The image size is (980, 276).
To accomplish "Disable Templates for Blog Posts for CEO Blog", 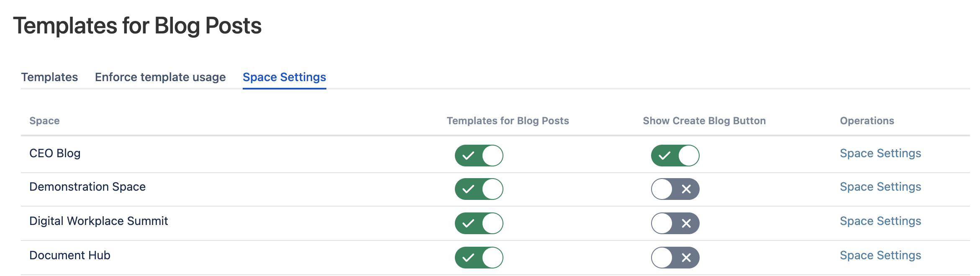I will [479, 156].
